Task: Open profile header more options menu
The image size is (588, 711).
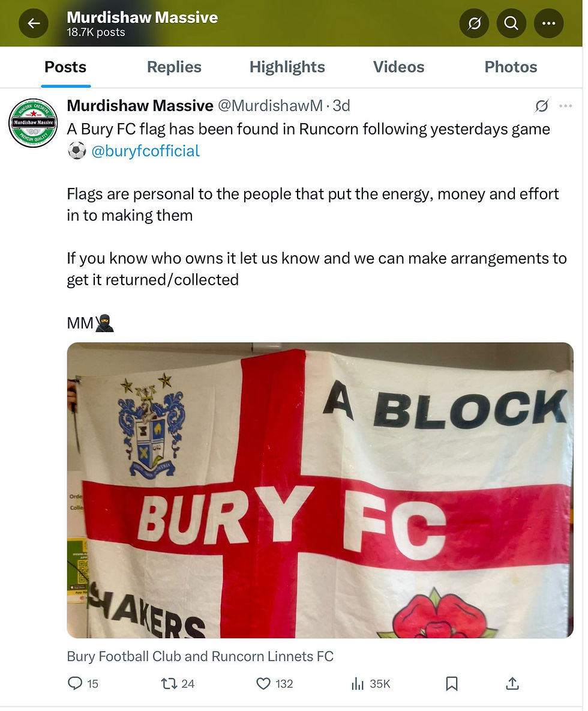Action: 548,23
